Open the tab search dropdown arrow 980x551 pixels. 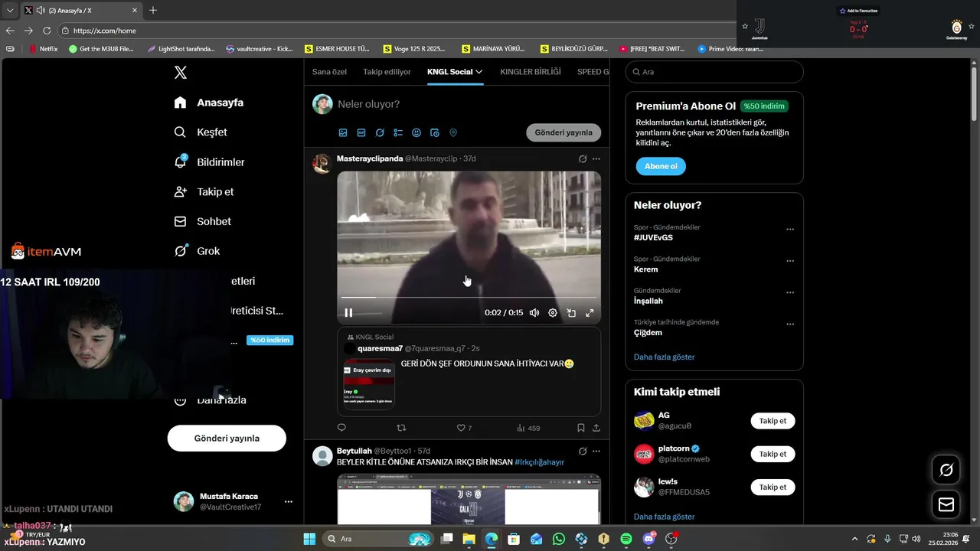(x=9, y=10)
